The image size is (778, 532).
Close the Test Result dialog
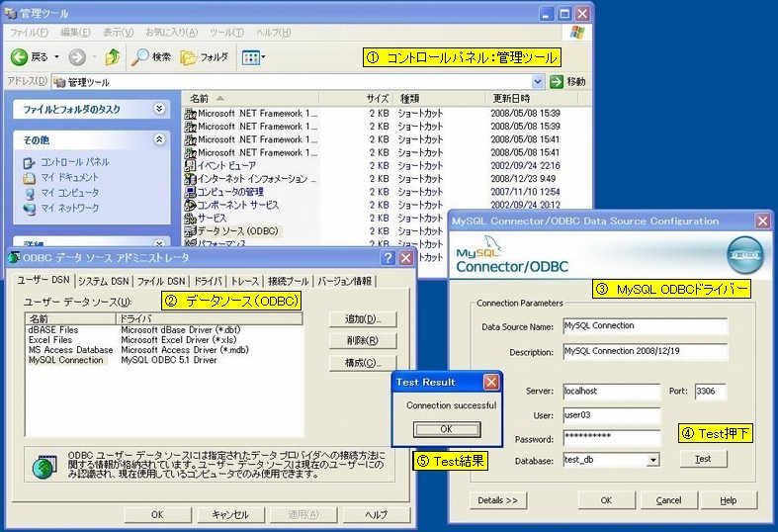click(491, 382)
